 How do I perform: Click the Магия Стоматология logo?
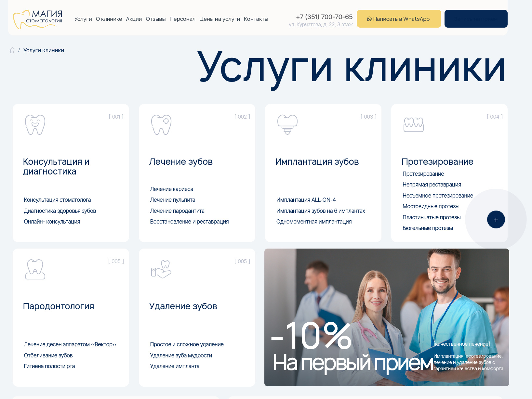tap(38, 19)
